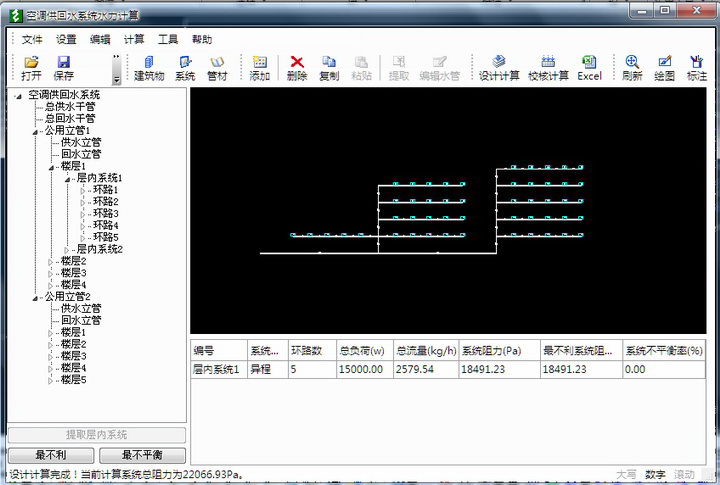This screenshot has height=485, width=720.
Task: Click the 保存 (Save) toolbar icon
Action: tap(63, 68)
